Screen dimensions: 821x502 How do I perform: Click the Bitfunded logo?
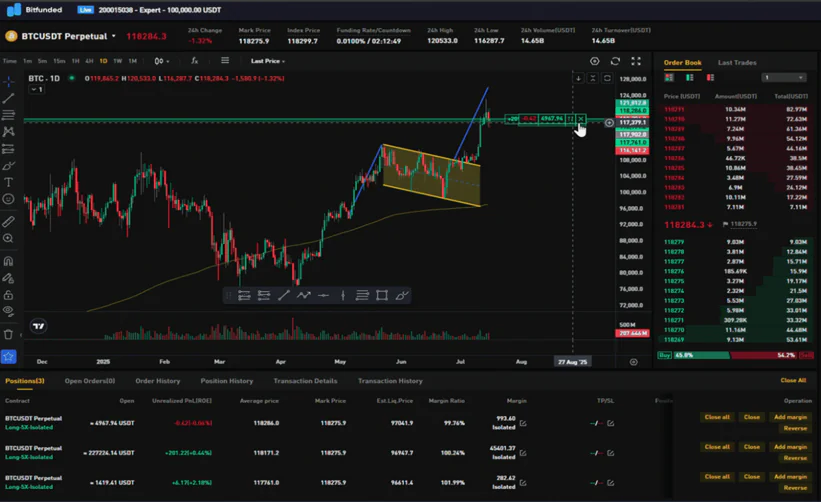pos(35,9)
